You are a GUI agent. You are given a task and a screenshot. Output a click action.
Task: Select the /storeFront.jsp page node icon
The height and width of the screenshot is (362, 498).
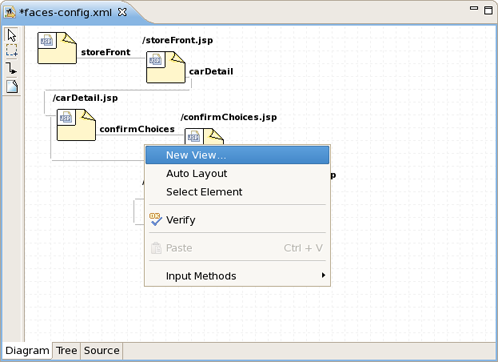point(166,67)
